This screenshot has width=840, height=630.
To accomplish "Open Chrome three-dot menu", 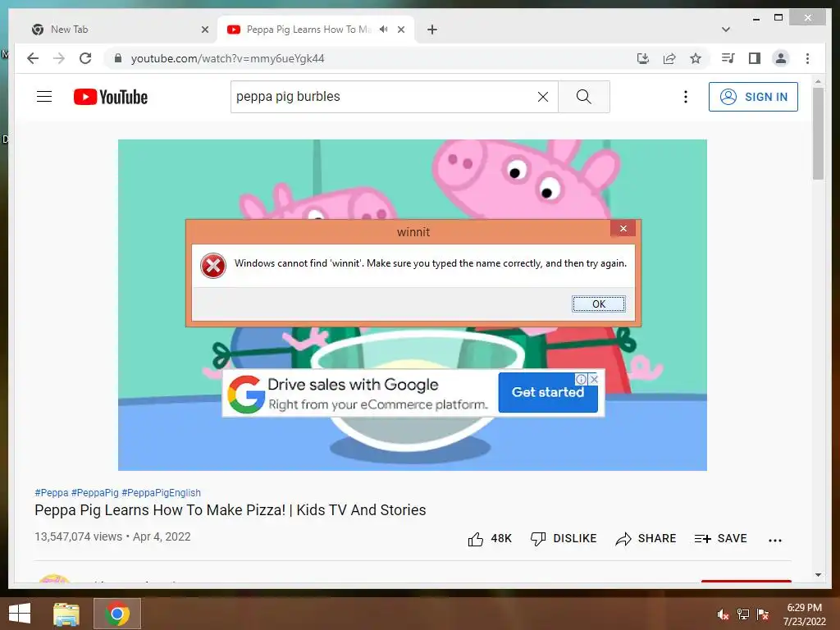I will (x=807, y=58).
